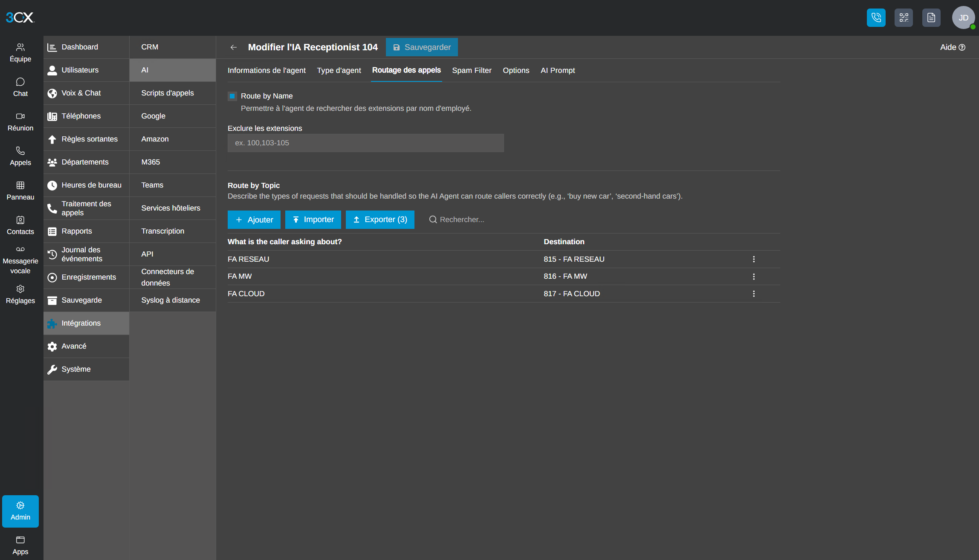Open Voix & Chat in admin menu
979x560 pixels.
tap(87, 93)
